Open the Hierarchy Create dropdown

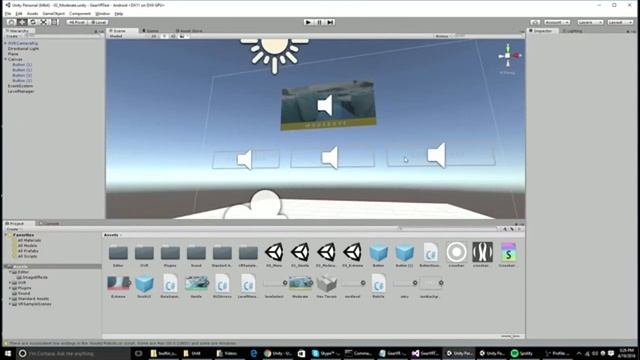13,36
